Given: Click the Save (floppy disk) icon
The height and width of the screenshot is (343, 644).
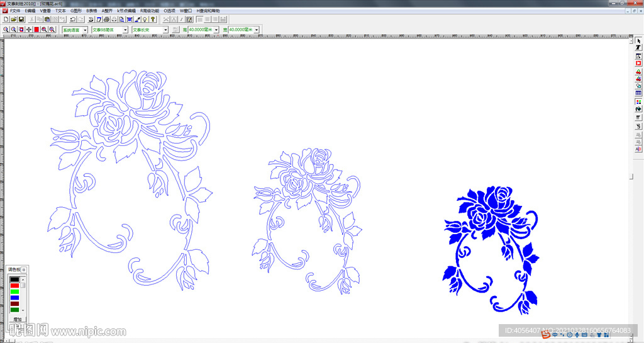Looking at the screenshot, I should [21, 20].
